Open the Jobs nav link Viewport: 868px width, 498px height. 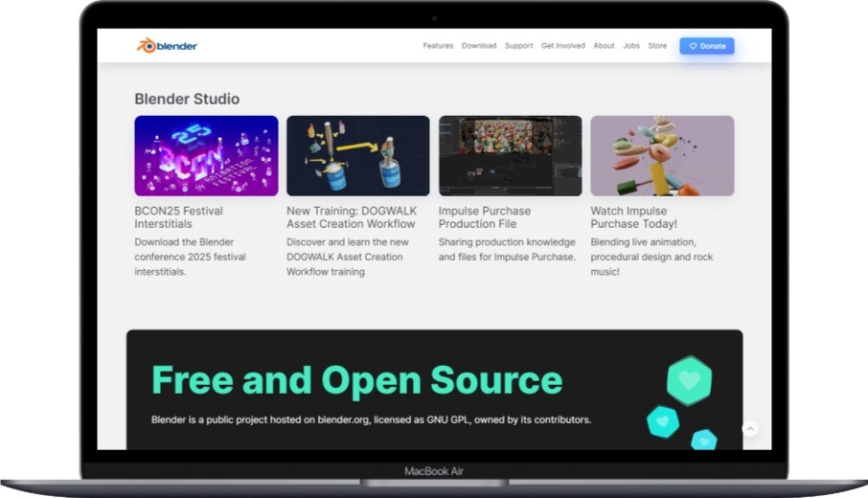tap(631, 46)
